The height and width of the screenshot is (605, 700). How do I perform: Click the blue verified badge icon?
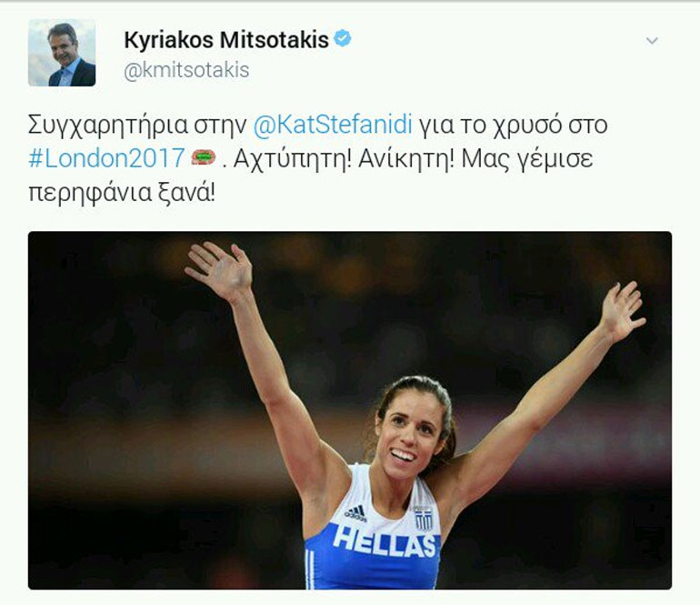coord(343,38)
